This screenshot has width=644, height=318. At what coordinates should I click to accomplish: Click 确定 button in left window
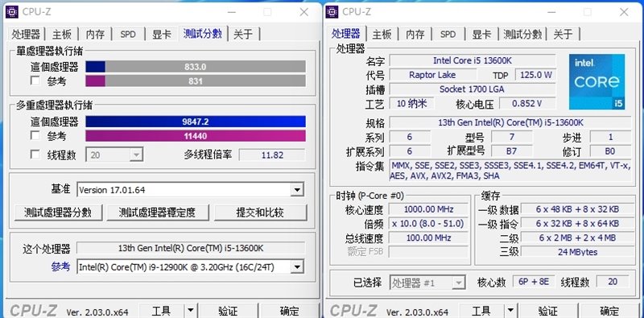click(x=289, y=311)
